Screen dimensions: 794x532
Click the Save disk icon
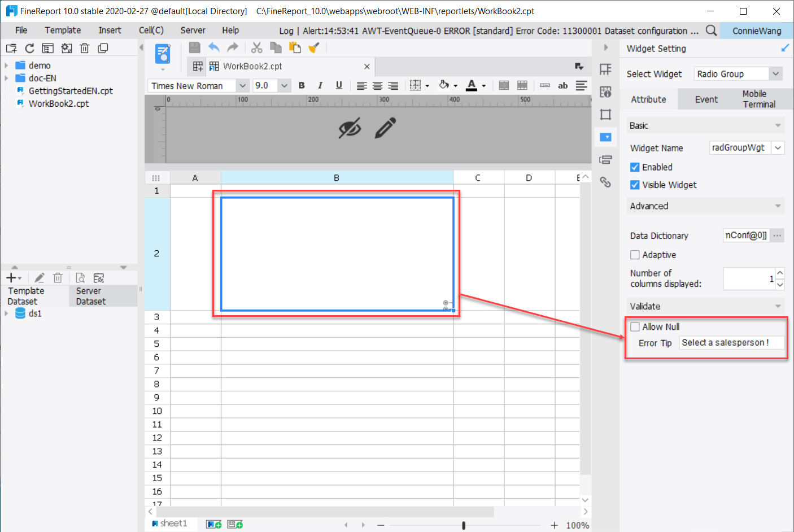[x=194, y=47]
